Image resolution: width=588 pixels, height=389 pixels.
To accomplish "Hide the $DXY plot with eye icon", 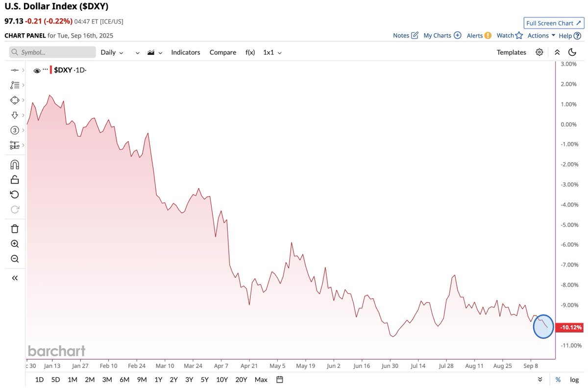I will coord(37,71).
